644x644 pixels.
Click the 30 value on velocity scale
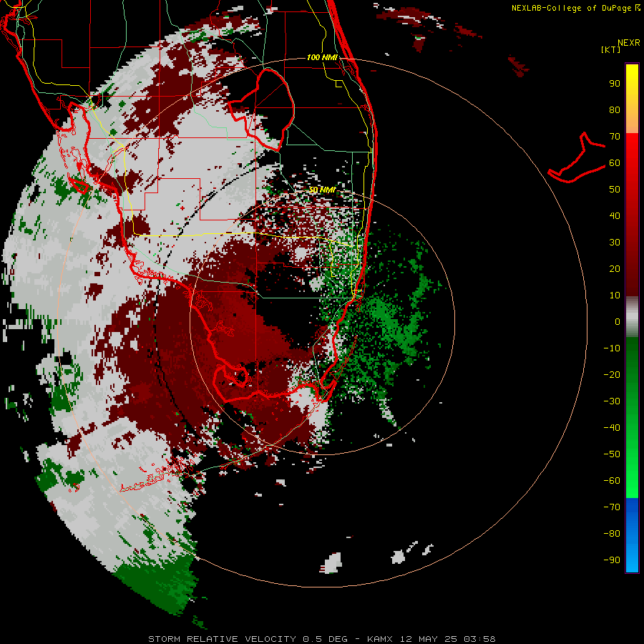tap(615, 243)
